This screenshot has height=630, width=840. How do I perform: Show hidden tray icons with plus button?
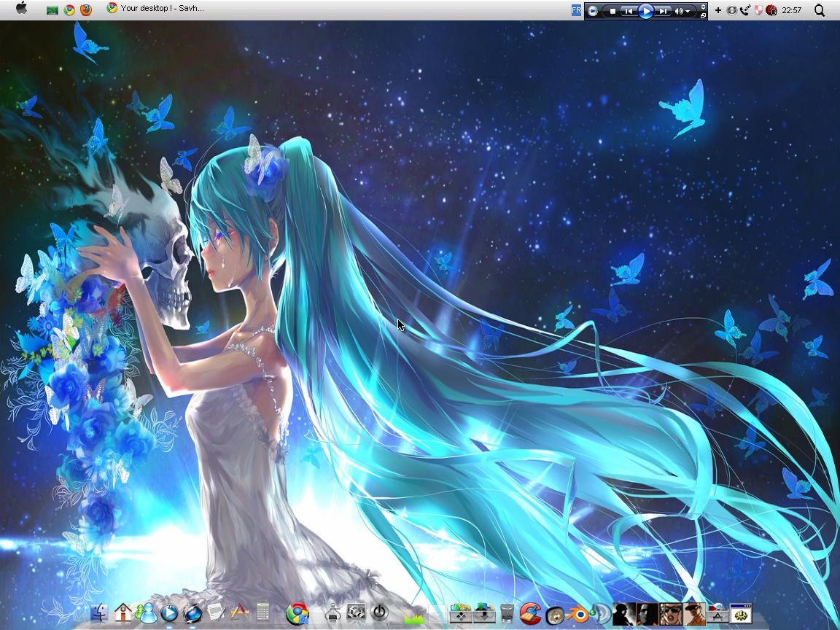click(717, 10)
